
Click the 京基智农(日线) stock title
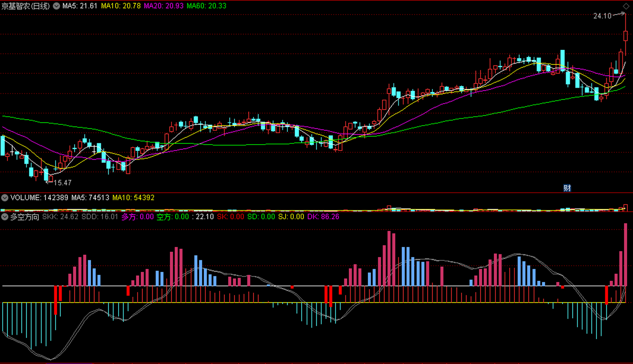click(x=26, y=6)
